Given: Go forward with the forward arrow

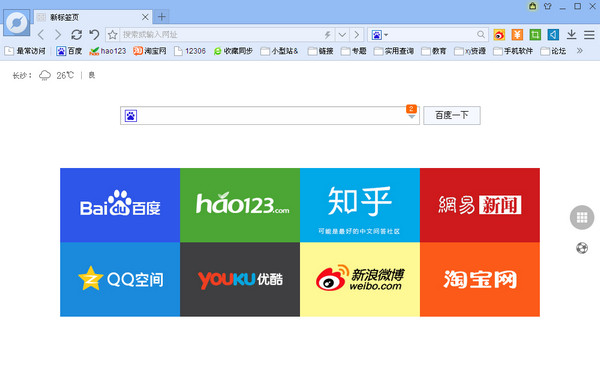Looking at the screenshot, I should (58, 35).
